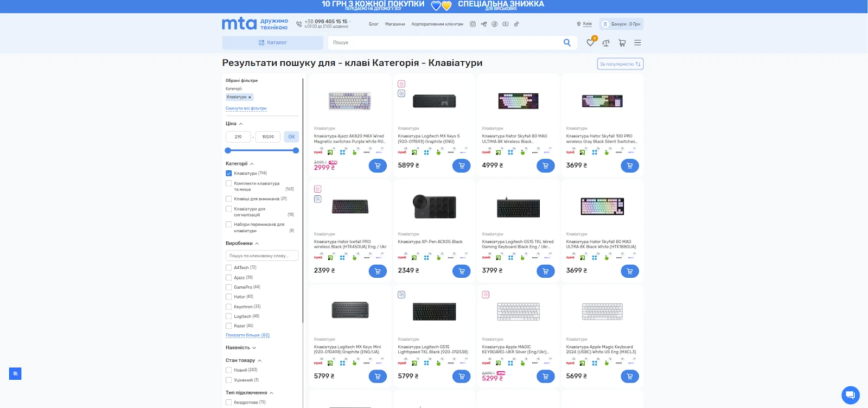Open the Facebook social link icon
The image size is (868, 408).
(x=494, y=24)
